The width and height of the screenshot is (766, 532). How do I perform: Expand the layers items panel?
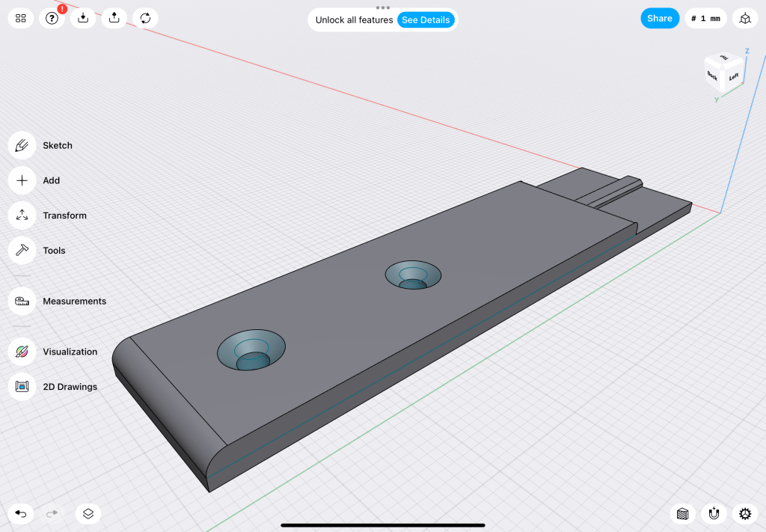88,513
